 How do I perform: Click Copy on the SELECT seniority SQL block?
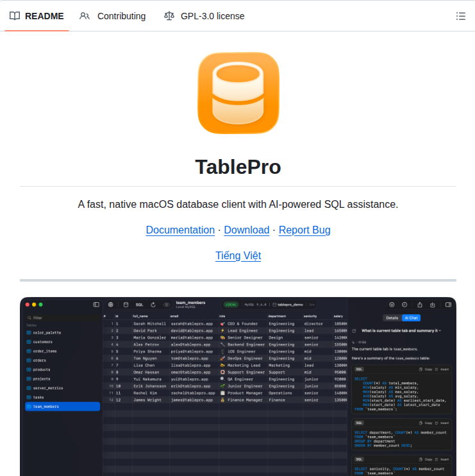coord(426,459)
